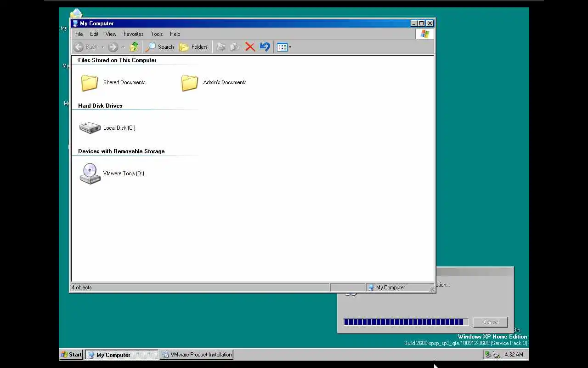Click the Copy To toolbar icon
The image size is (588, 368).
click(235, 47)
